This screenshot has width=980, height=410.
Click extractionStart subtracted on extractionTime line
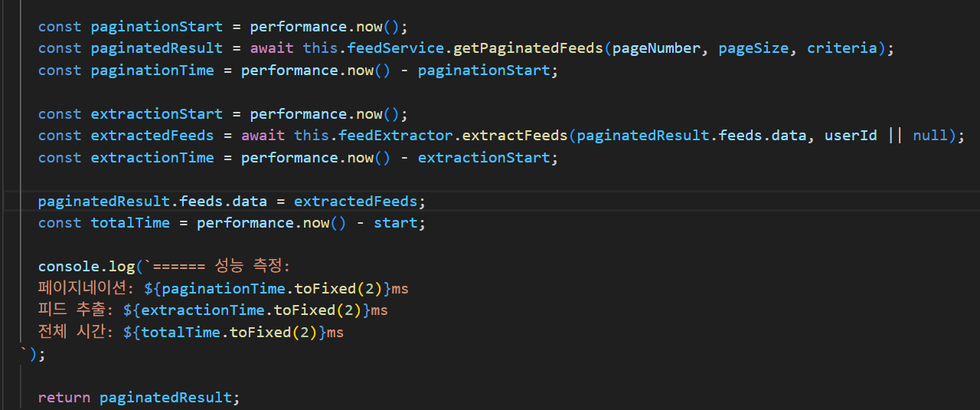pyautogui.click(x=484, y=158)
